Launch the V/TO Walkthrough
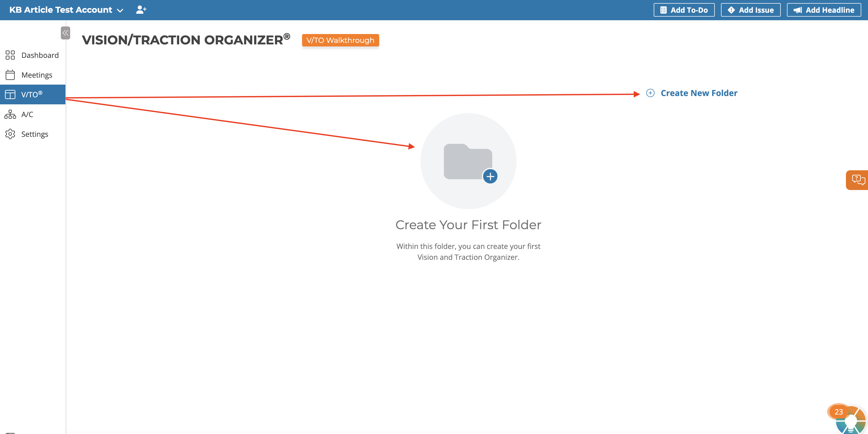The height and width of the screenshot is (434, 868). coord(340,40)
